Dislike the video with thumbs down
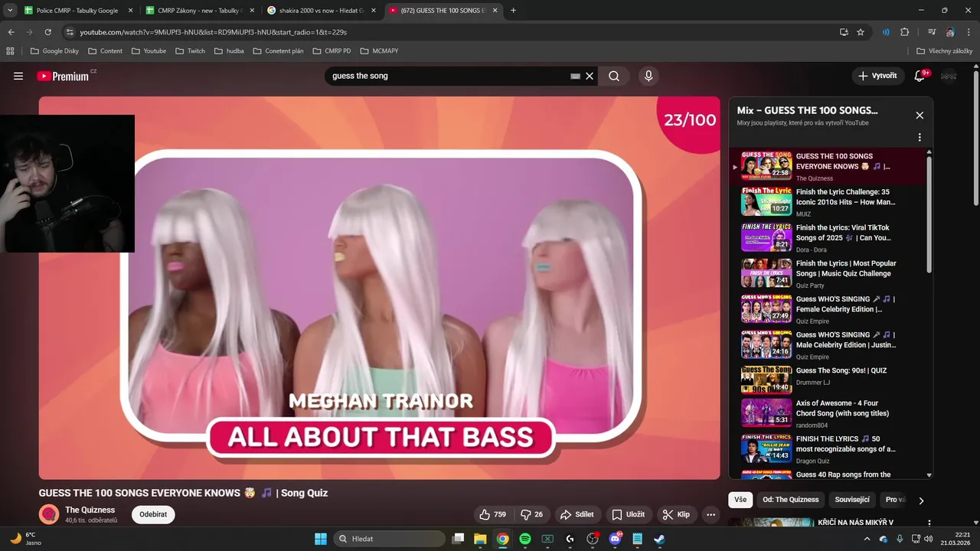 (531, 514)
